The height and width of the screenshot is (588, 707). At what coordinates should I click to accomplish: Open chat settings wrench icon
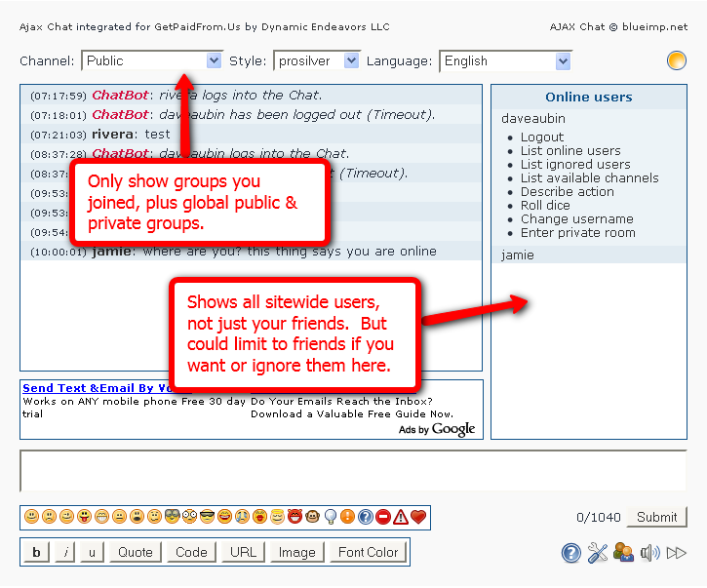598,553
